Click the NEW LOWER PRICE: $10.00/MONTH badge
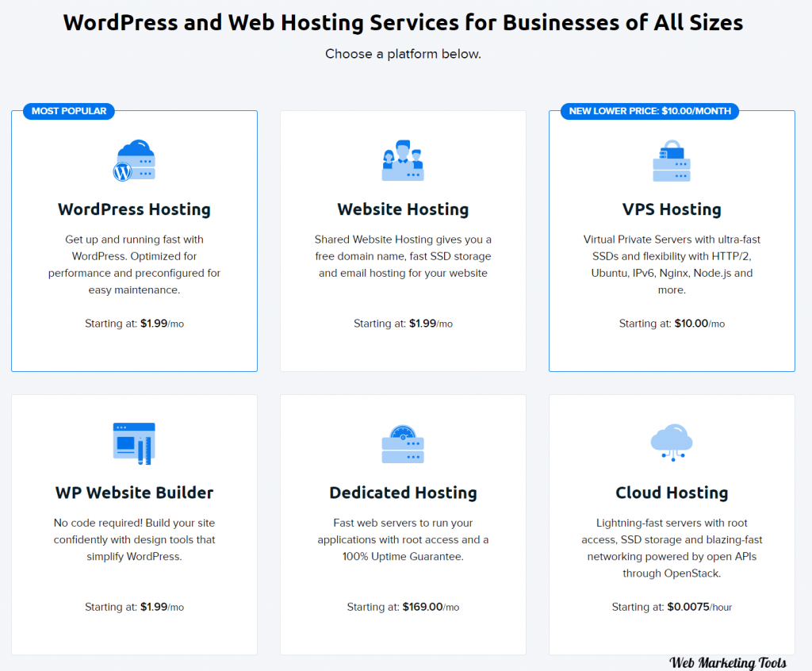Screen dimensions: 812x671 tap(650, 111)
